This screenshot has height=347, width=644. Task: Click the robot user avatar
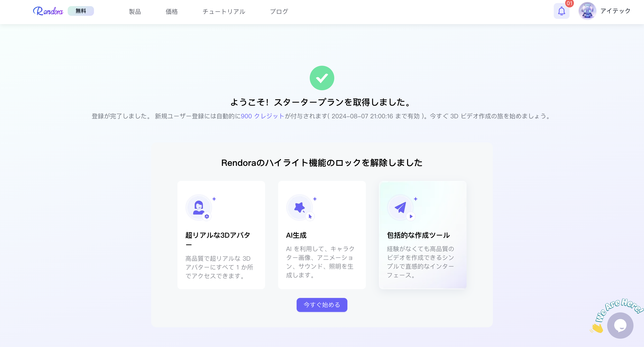(587, 11)
